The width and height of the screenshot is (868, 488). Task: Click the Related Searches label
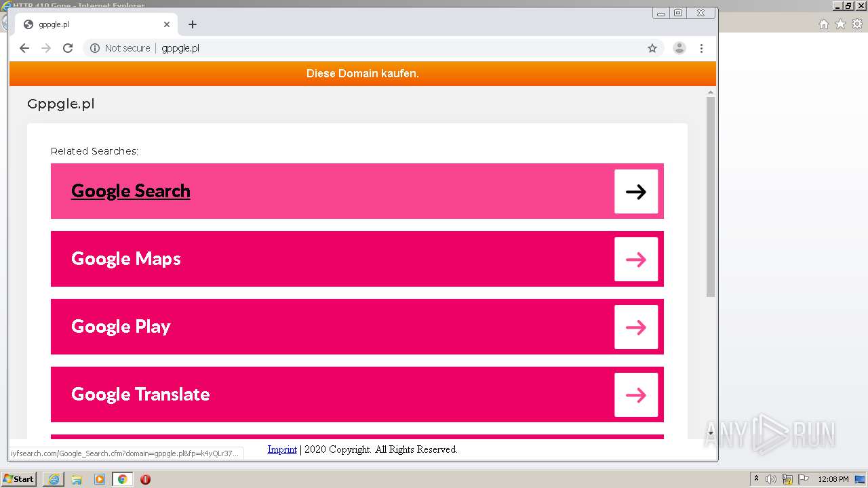pos(94,151)
